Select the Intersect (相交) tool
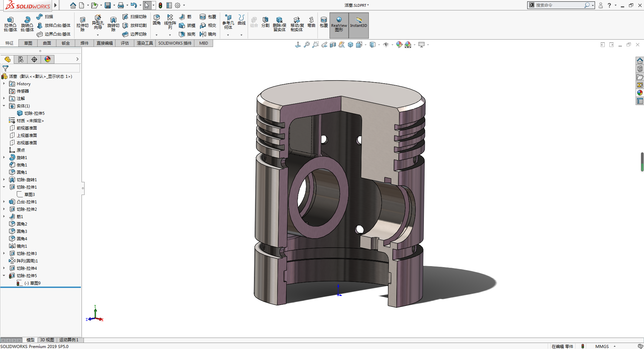The image size is (644, 349). click(x=208, y=25)
